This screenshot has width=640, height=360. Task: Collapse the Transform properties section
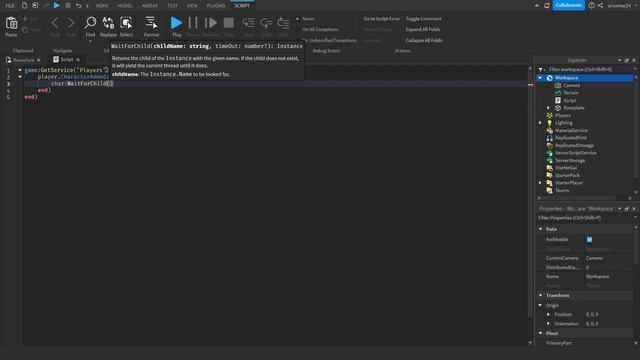tap(541, 295)
